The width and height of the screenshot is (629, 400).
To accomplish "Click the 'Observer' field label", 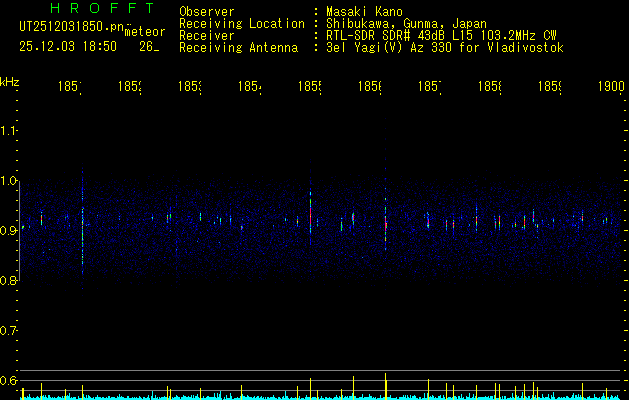I will click(x=207, y=12).
